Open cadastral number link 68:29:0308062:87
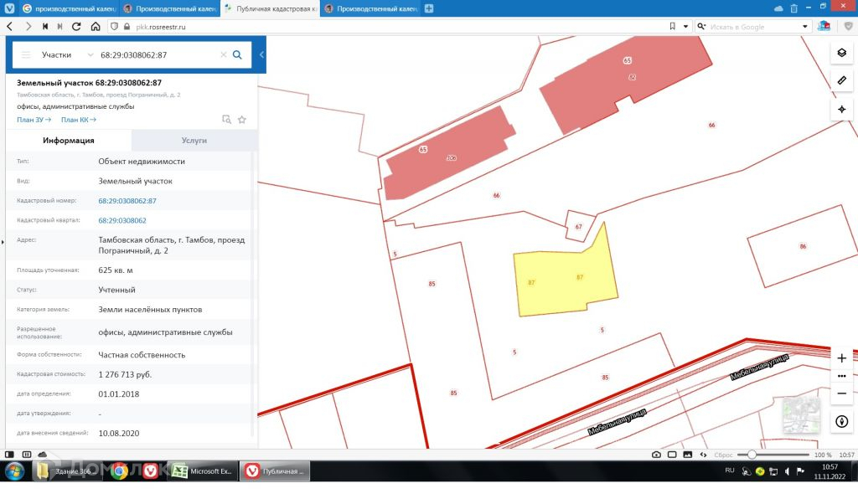This screenshot has width=858, height=504. coord(127,201)
